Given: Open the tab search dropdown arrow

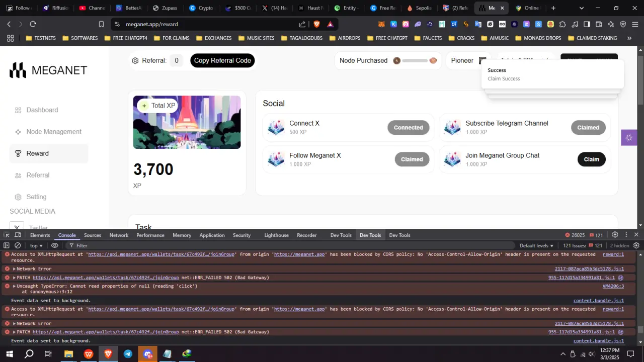Looking at the screenshot, I should point(582,8).
